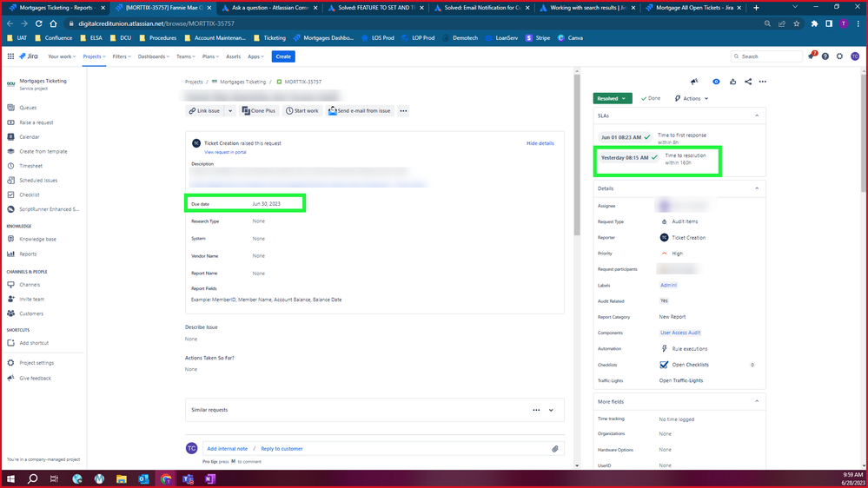The width and height of the screenshot is (868, 488).
Task: Open the Filters dropdown menu
Action: 122,56
